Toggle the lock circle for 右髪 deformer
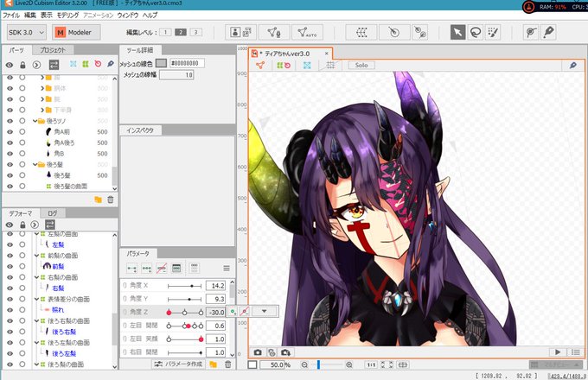The height and width of the screenshot is (380, 588). tap(22, 288)
